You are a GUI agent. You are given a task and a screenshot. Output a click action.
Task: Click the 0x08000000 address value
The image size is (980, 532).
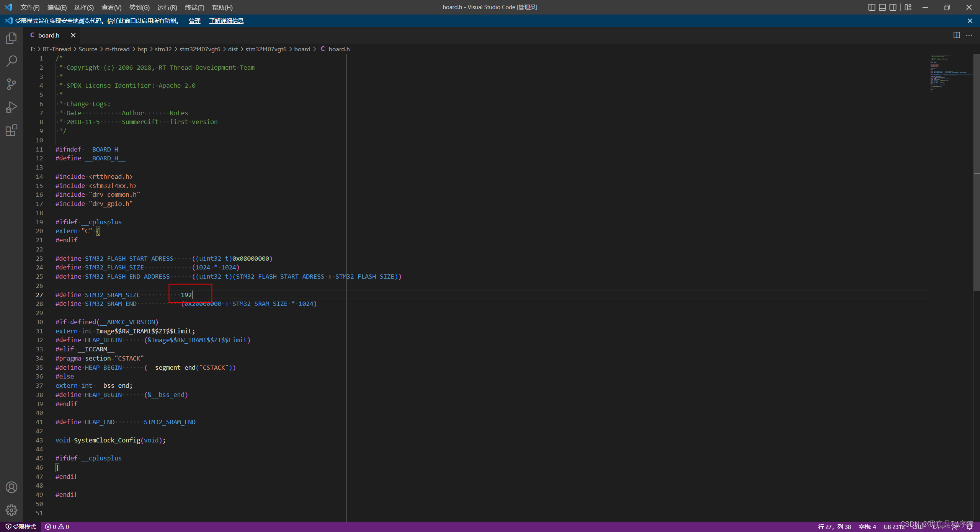pyautogui.click(x=251, y=258)
